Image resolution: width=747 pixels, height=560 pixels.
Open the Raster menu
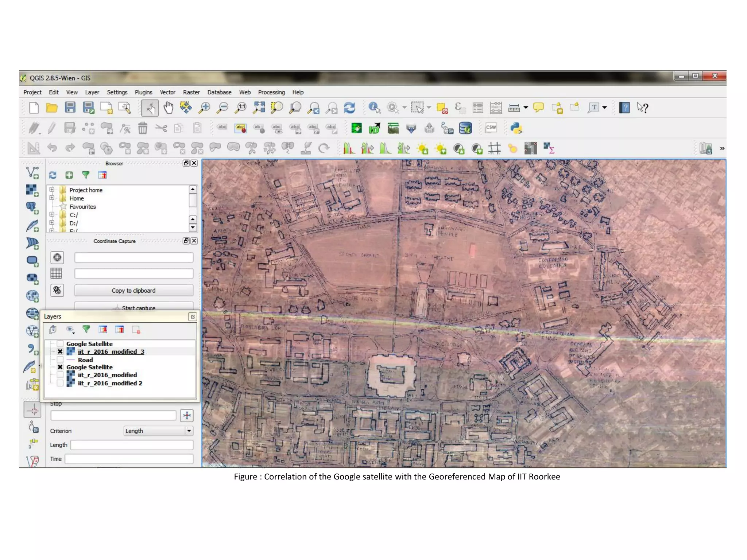[x=191, y=92]
